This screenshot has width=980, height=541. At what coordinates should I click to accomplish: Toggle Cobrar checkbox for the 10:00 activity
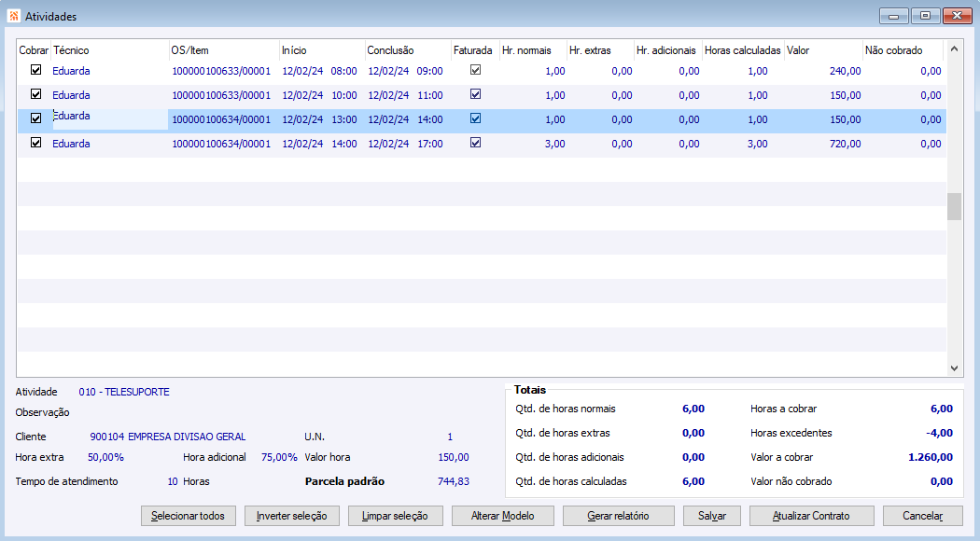click(36, 94)
